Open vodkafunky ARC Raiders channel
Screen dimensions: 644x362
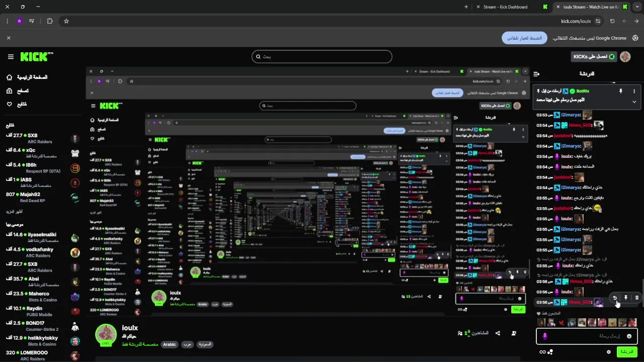click(x=42, y=252)
